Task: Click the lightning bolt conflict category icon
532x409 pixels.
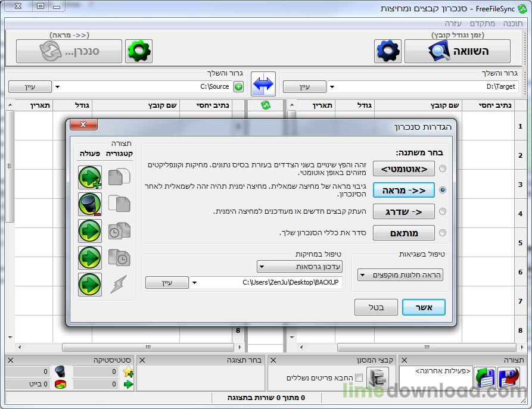Action: tap(119, 284)
